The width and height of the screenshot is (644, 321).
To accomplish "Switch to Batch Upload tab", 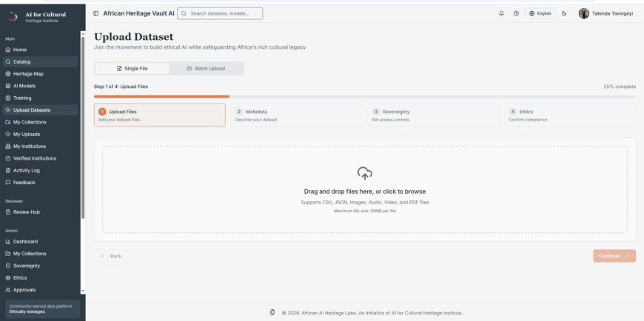I will point(206,68).
